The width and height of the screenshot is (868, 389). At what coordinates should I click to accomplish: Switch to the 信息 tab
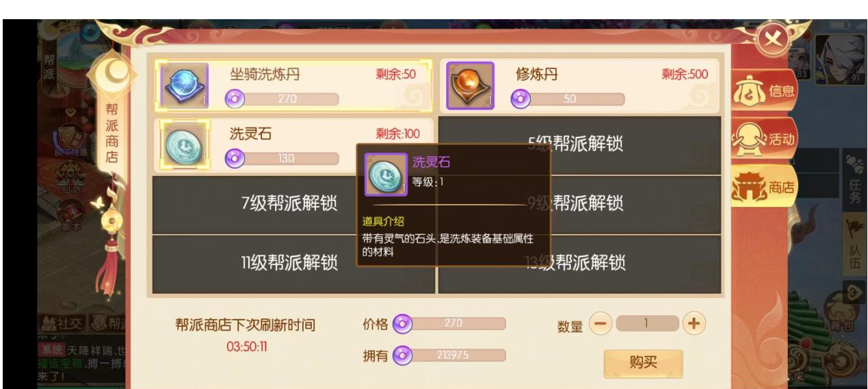[765, 90]
